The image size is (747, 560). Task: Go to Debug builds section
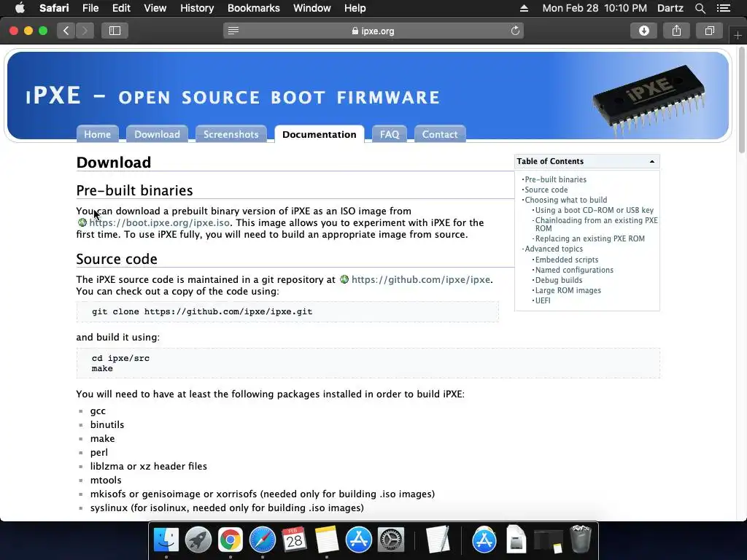click(x=558, y=280)
